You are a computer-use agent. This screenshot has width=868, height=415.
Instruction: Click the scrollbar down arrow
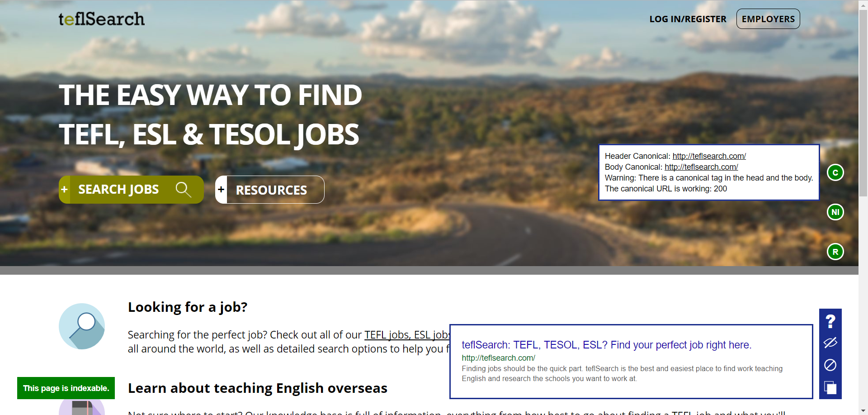coord(863,411)
